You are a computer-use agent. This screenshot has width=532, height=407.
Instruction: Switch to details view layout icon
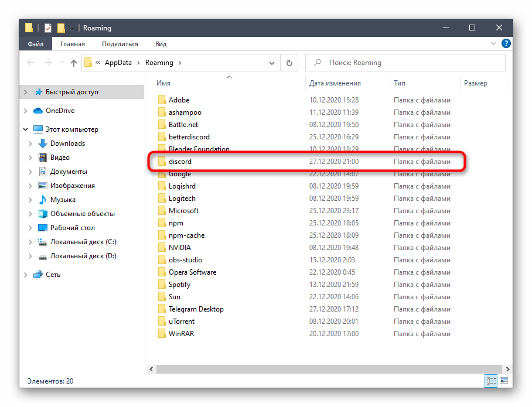pos(490,381)
